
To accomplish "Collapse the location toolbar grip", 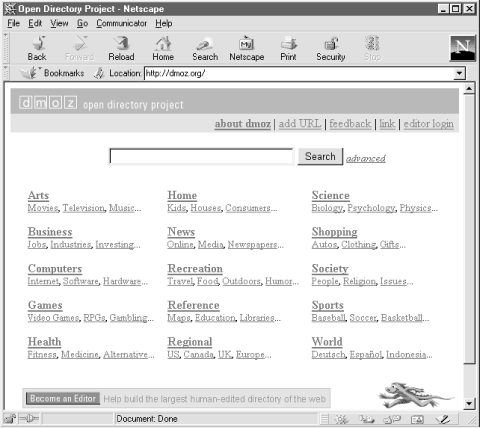I will click(6, 73).
